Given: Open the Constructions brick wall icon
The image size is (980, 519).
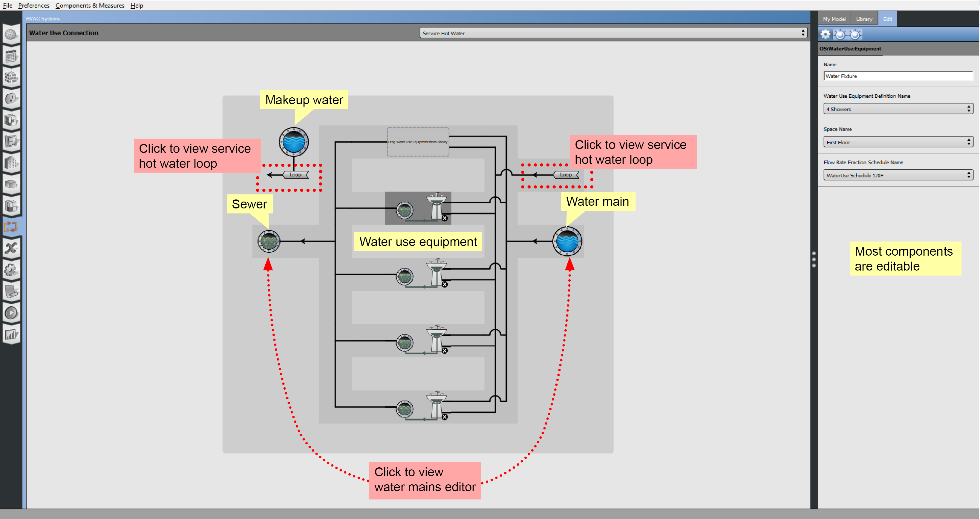Looking at the screenshot, I should point(11,78).
